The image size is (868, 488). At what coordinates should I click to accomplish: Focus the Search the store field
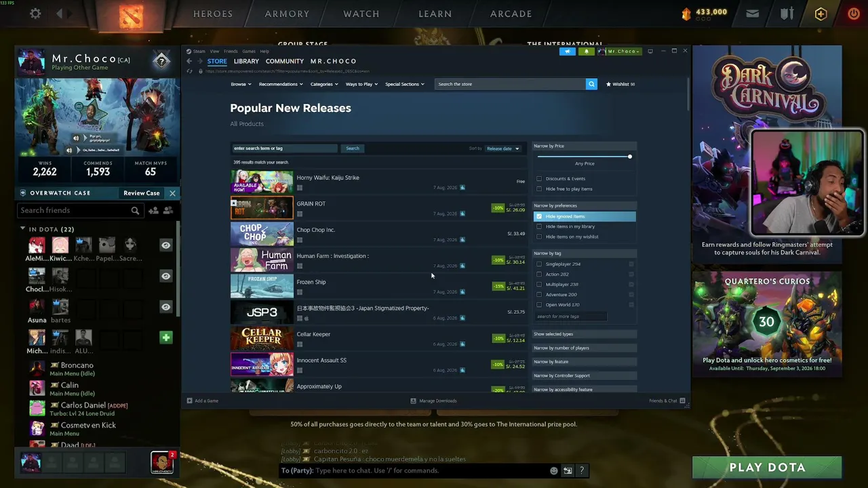510,84
